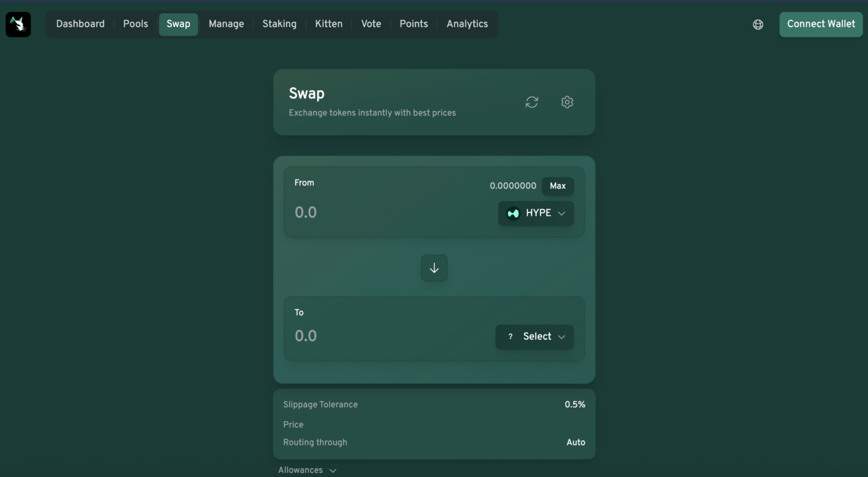Screen dimensions: 868x477
Task: Click the 0.0000000 balance text
Action: click(513, 186)
